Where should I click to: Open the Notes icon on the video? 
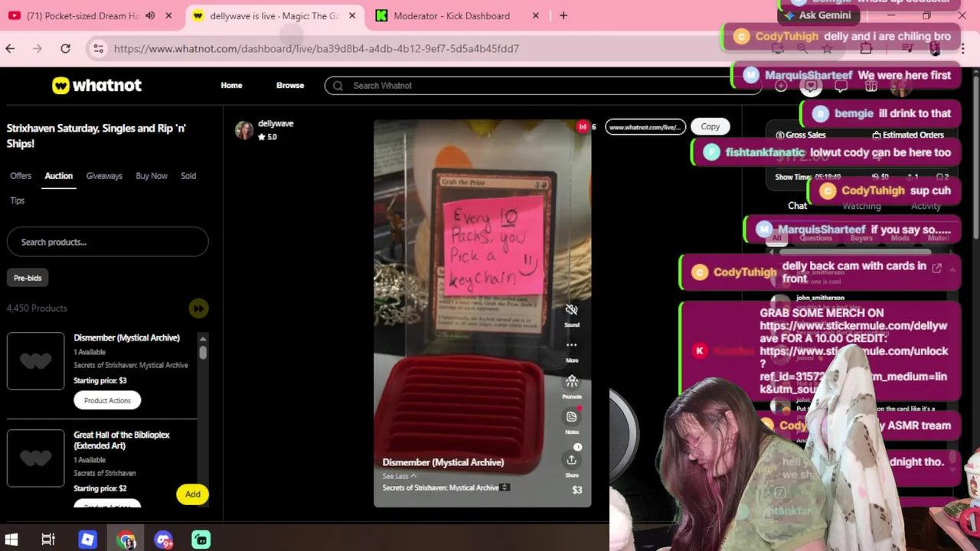tap(571, 416)
